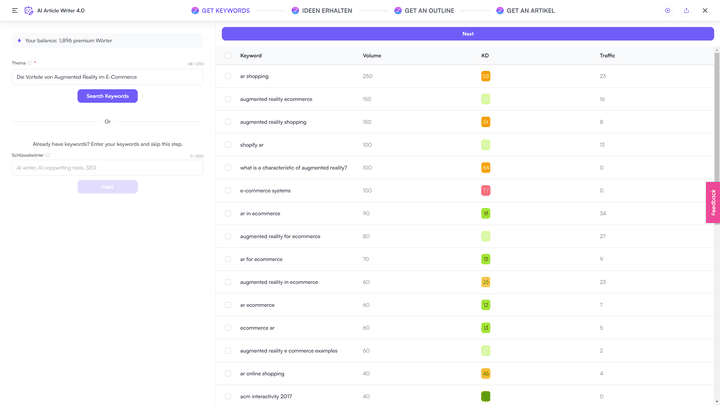Toggle the select-all checkbox in header
720x405 pixels.
[228, 56]
